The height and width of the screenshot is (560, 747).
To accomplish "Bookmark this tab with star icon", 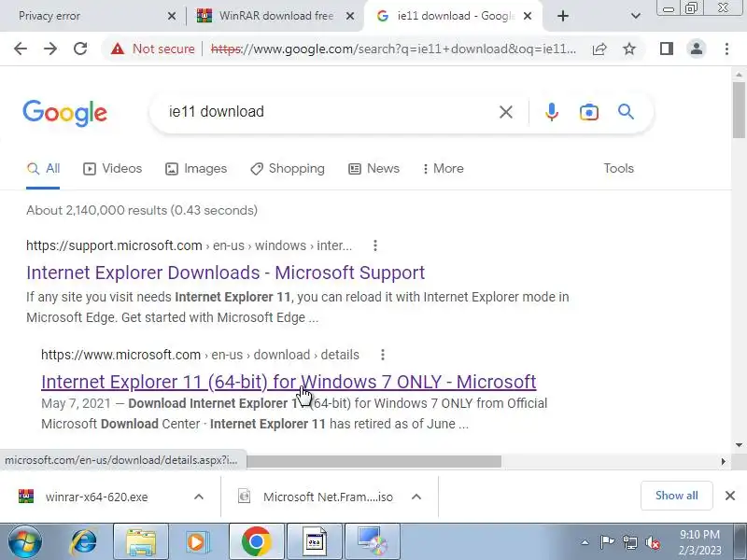I will click(x=629, y=49).
